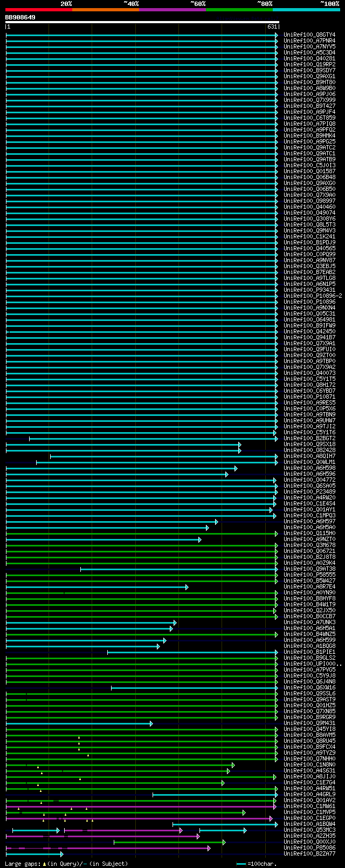Click the white query sequence ruler bar
This screenshot has width=345, height=868.
point(142,22)
